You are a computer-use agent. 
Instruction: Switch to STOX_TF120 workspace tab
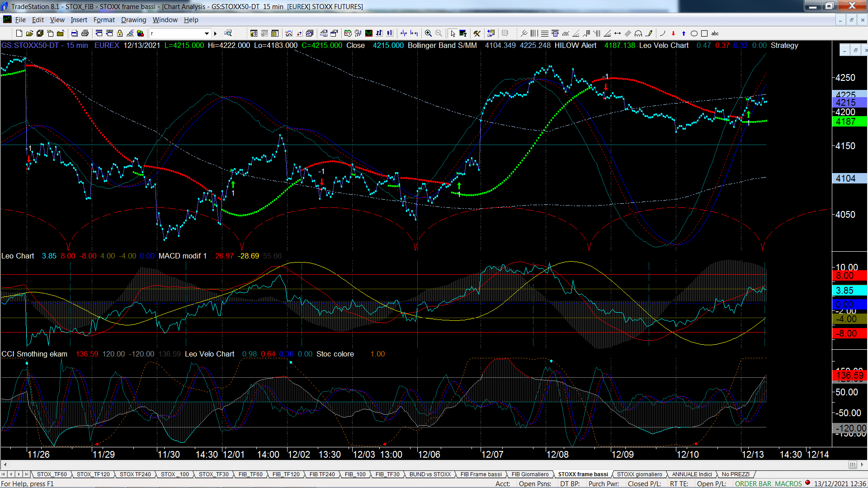(x=93, y=474)
